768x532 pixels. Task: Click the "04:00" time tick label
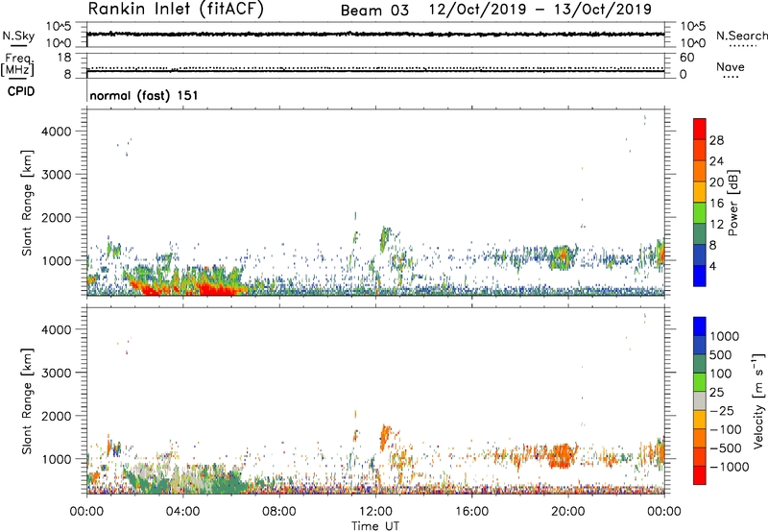pyautogui.click(x=182, y=512)
